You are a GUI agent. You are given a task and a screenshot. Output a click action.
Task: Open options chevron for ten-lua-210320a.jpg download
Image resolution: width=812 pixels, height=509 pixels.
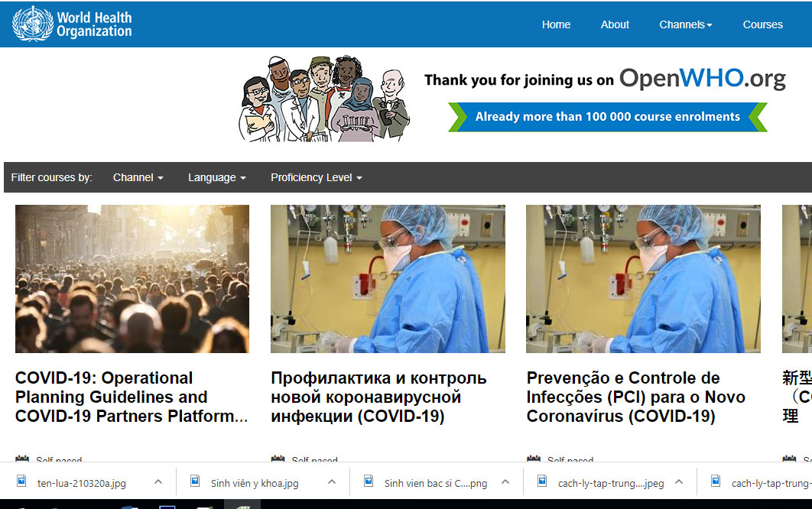point(158,482)
